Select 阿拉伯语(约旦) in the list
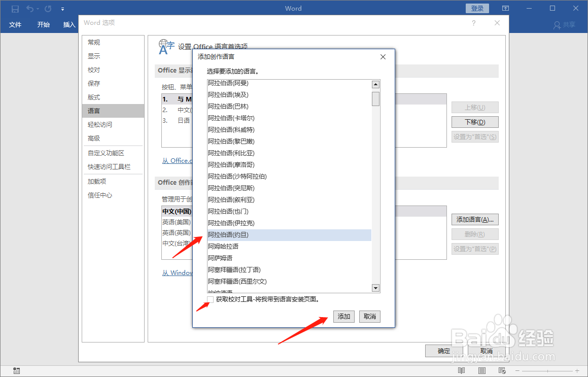This screenshot has height=377, width=588. click(x=289, y=235)
